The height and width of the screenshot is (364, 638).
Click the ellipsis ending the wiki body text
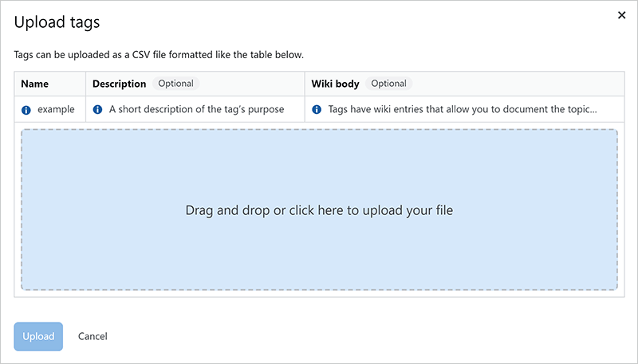(593, 110)
